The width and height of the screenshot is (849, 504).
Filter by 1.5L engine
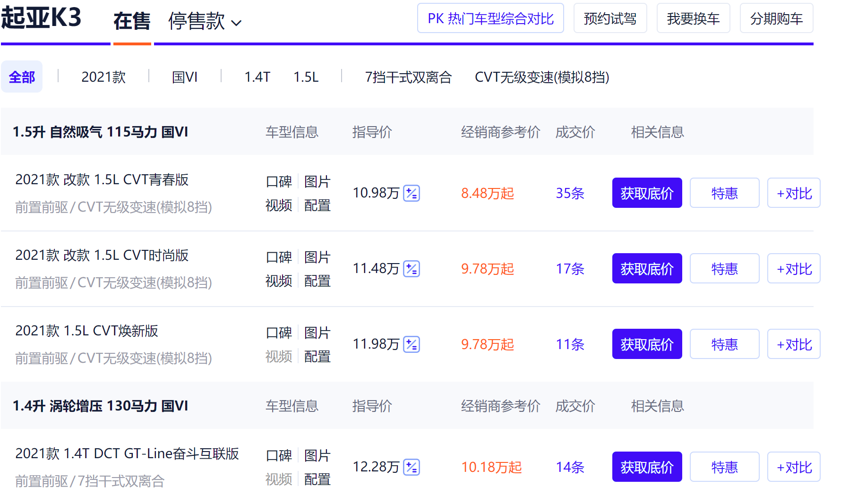pos(306,77)
